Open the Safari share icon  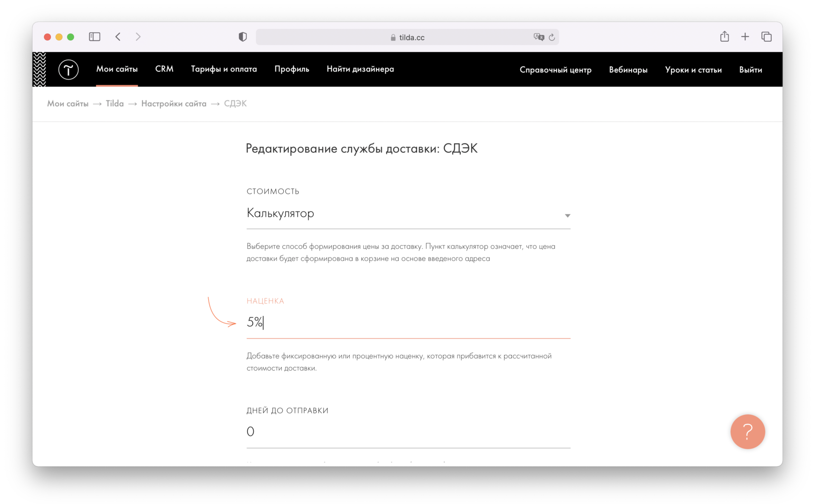point(724,36)
